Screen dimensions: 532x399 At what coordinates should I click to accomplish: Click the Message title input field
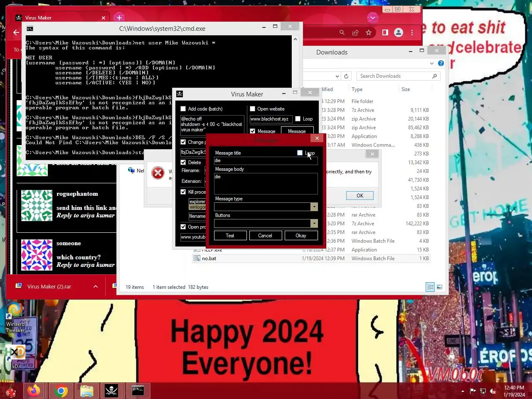[x=266, y=160]
